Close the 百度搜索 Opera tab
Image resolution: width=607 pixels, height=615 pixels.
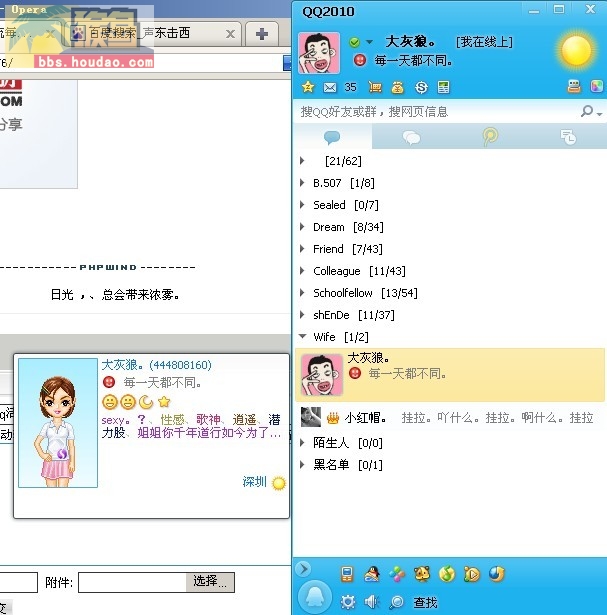tap(231, 34)
